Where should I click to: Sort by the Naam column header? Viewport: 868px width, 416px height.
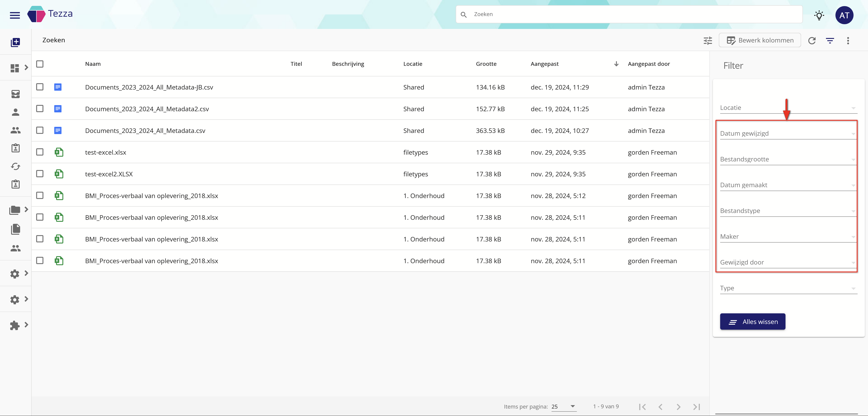tap(93, 64)
